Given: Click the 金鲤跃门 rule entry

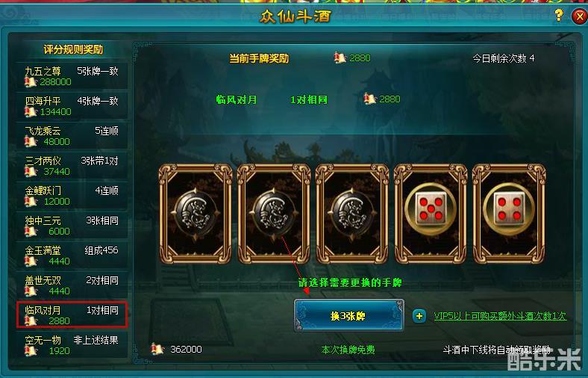Looking at the screenshot, I should point(72,196).
